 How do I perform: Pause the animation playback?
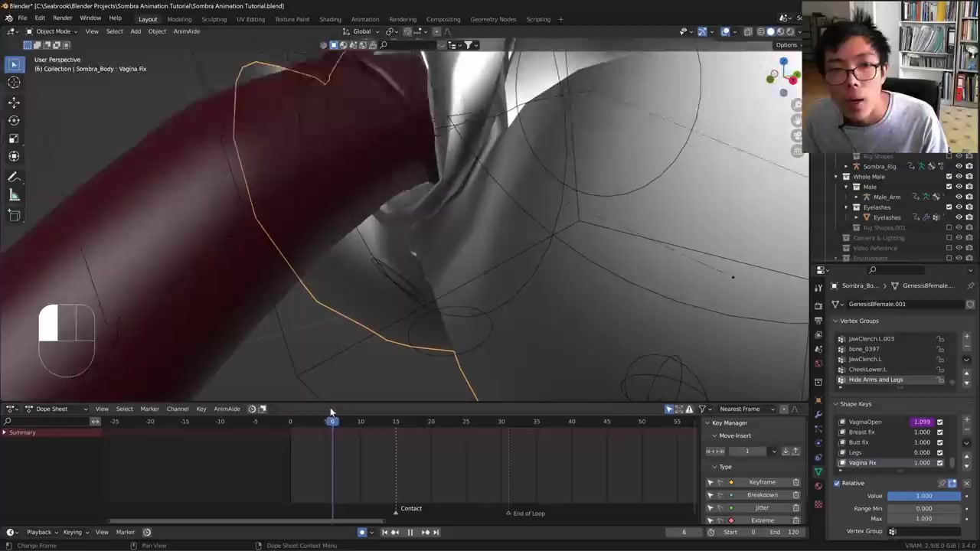pyautogui.click(x=410, y=533)
